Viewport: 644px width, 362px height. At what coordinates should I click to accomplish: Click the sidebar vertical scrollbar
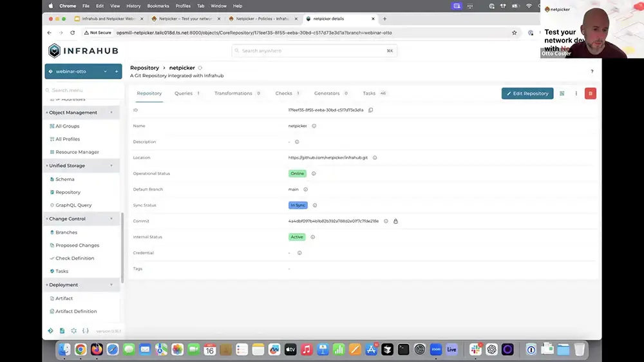122,247
